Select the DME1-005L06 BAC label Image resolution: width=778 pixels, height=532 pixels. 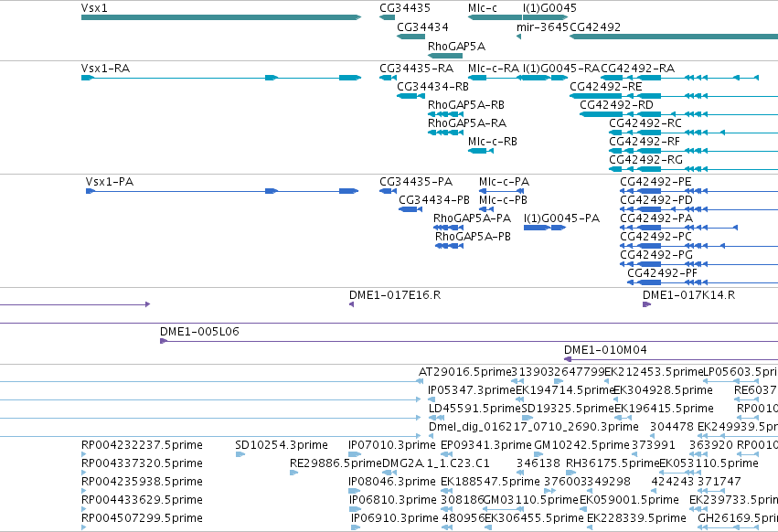199,332
